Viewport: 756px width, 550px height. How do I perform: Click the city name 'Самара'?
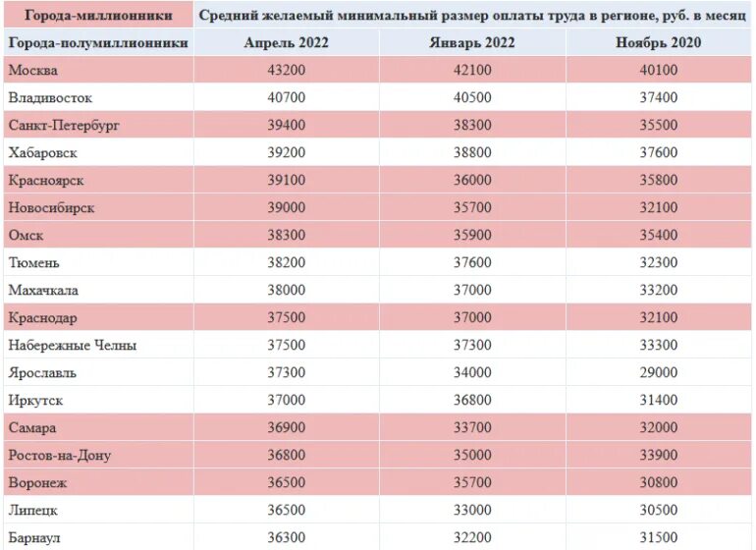[x=31, y=427]
